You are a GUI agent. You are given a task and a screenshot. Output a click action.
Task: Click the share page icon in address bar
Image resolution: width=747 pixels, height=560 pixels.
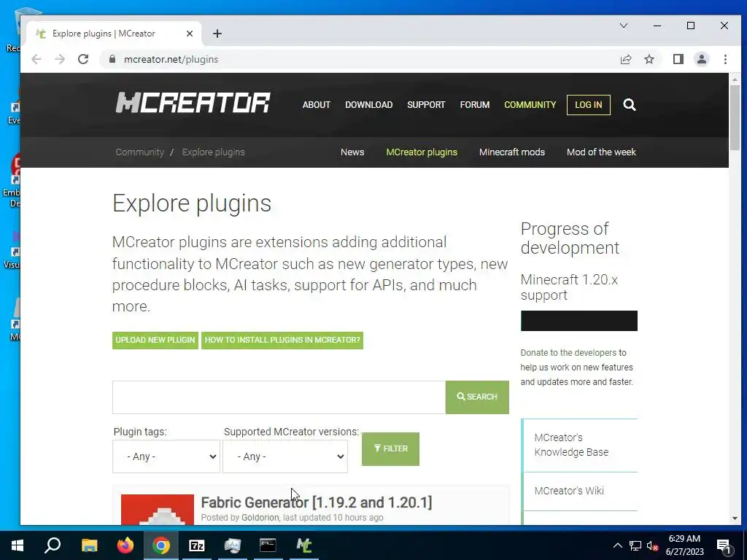coord(625,59)
